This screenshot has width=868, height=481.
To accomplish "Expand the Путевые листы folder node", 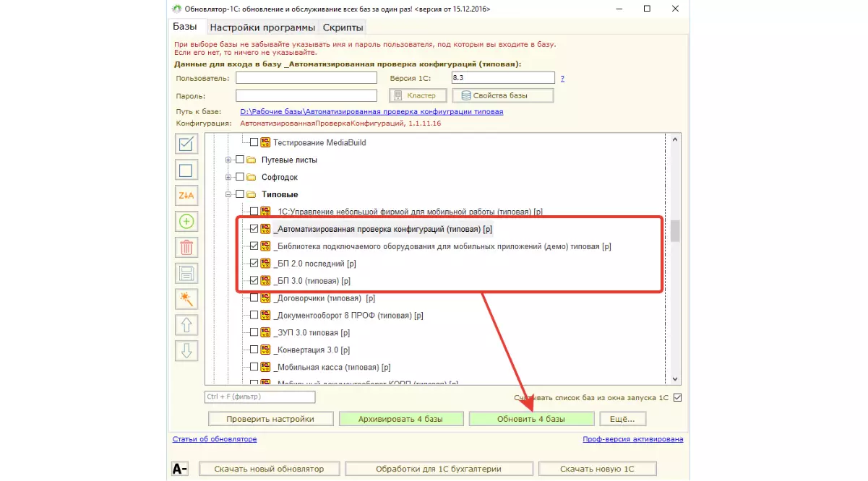I will (229, 160).
